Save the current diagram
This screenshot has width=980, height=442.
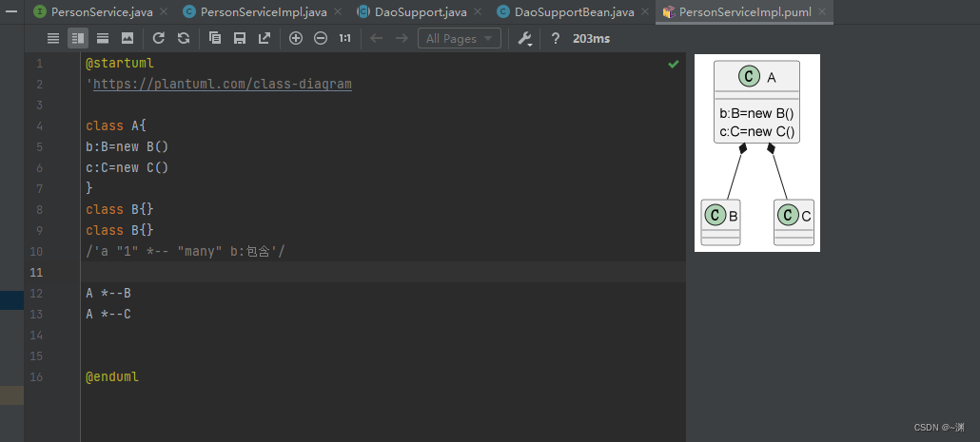[x=240, y=39]
